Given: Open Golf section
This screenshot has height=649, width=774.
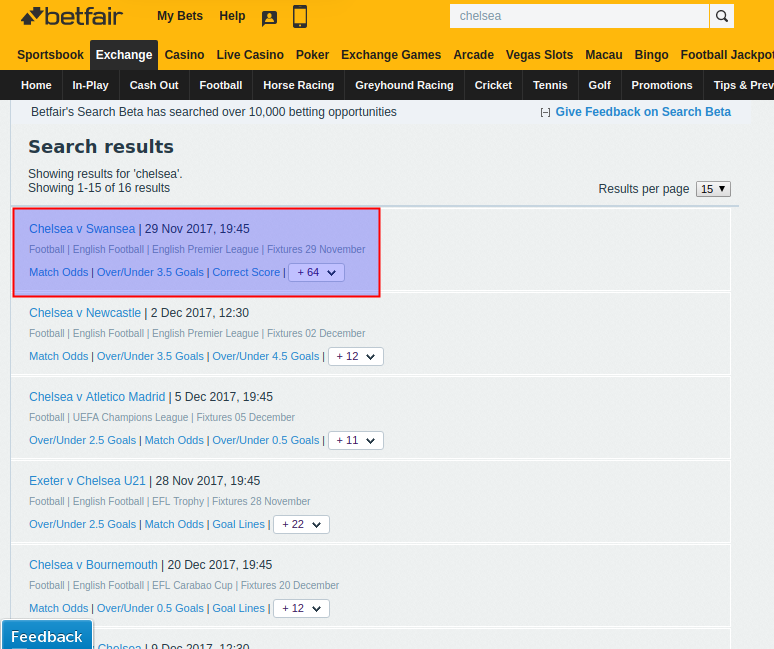Looking at the screenshot, I should tap(599, 85).
